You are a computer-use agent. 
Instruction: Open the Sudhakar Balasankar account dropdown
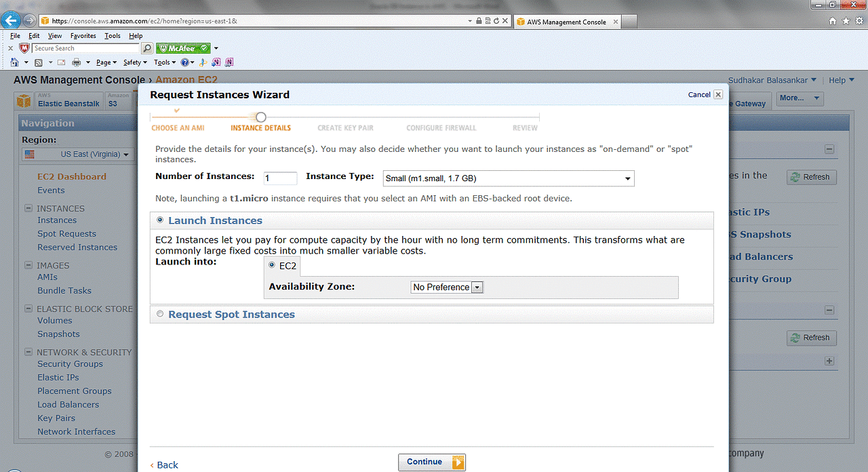[772, 80]
